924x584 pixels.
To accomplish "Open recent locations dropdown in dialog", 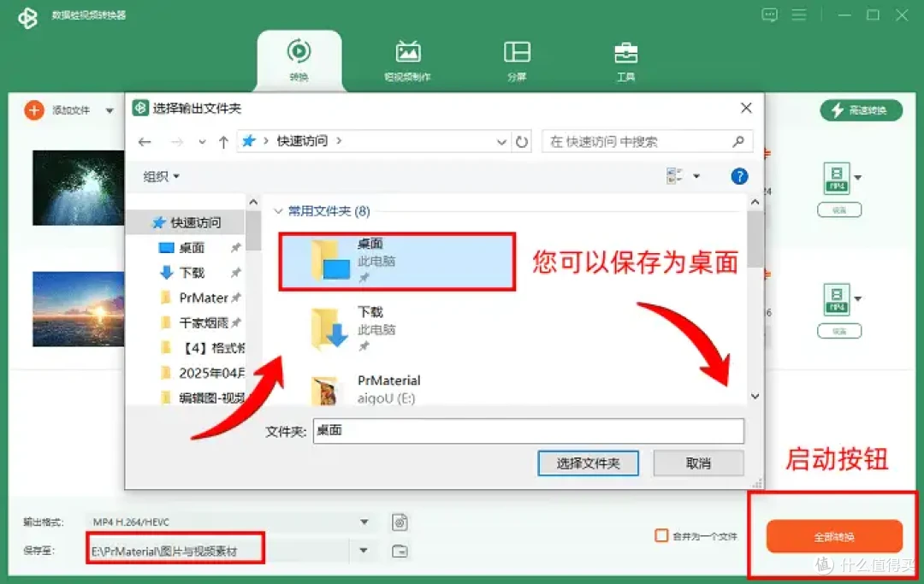I will point(202,142).
